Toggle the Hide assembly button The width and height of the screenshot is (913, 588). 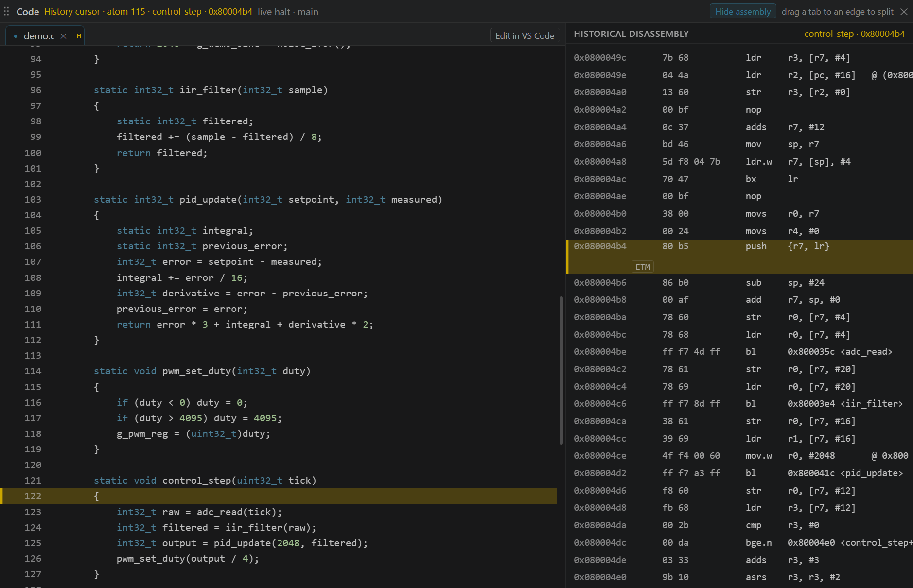pyautogui.click(x=743, y=11)
